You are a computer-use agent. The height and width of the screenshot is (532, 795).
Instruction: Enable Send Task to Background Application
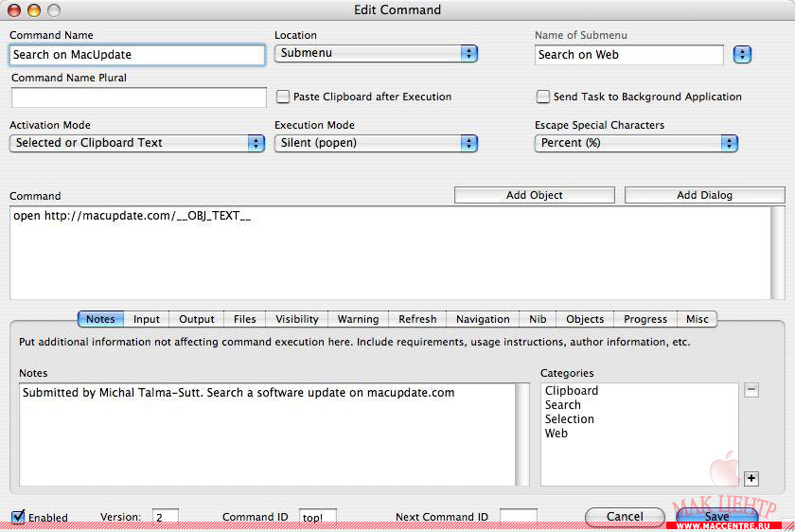point(542,97)
